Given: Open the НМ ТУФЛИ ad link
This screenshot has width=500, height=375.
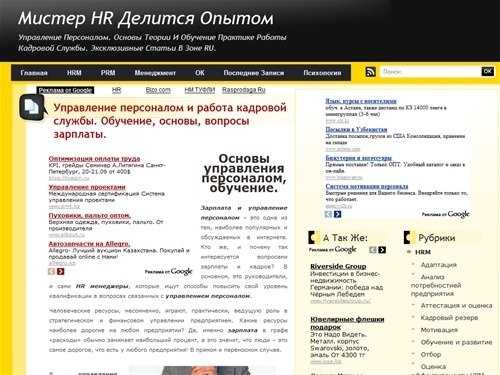Looking at the screenshot, I should coord(200,90).
